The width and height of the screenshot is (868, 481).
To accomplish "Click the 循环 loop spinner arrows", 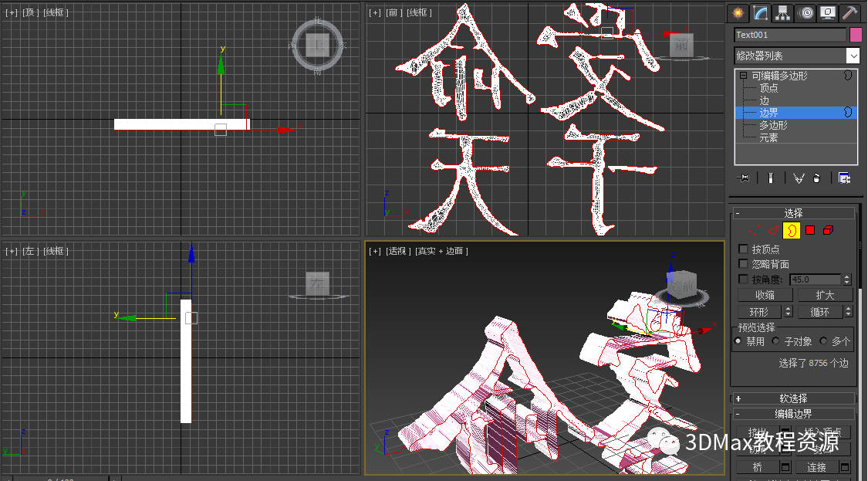I will (848, 312).
